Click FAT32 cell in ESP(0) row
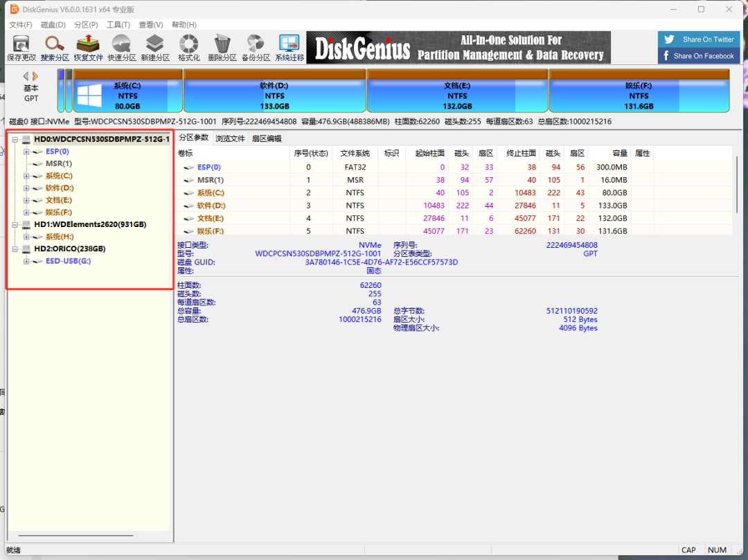 pos(355,168)
